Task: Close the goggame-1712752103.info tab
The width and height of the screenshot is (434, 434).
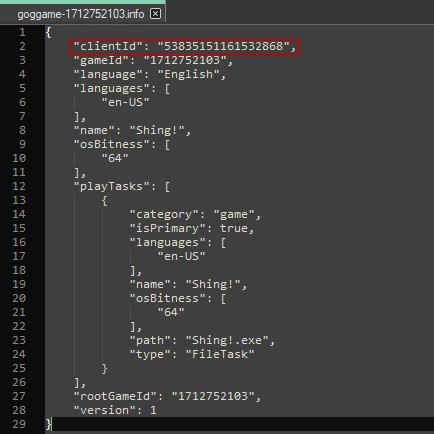Action: tap(155, 14)
